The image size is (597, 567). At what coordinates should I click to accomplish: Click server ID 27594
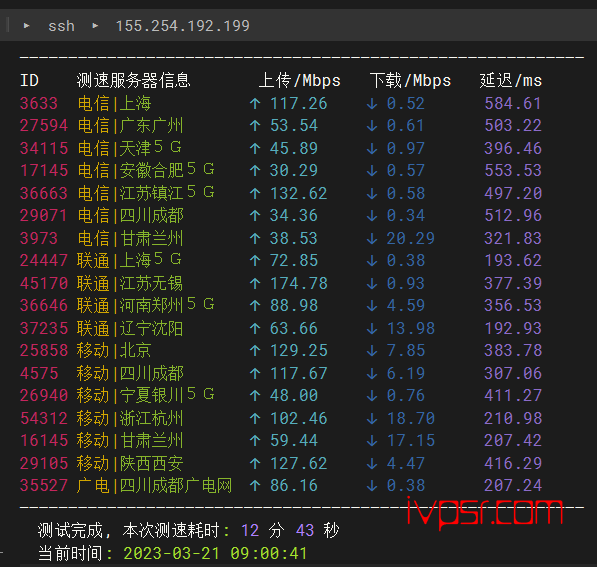click(44, 126)
